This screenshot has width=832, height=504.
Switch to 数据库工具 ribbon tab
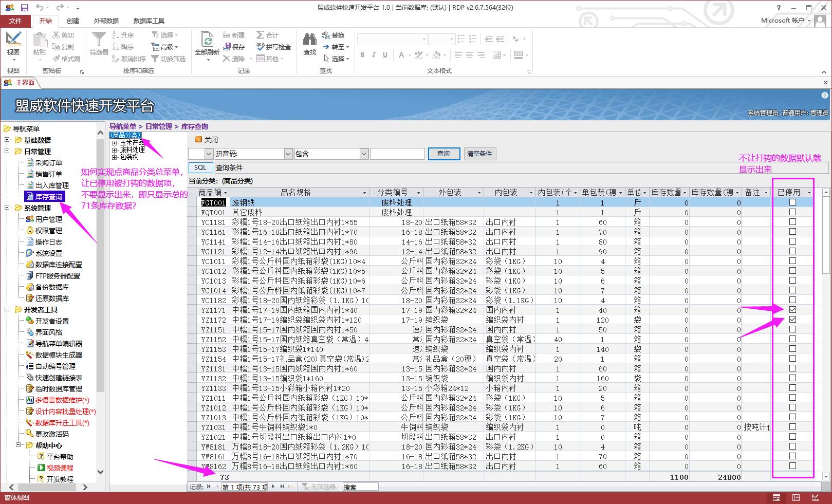pyautogui.click(x=149, y=21)
